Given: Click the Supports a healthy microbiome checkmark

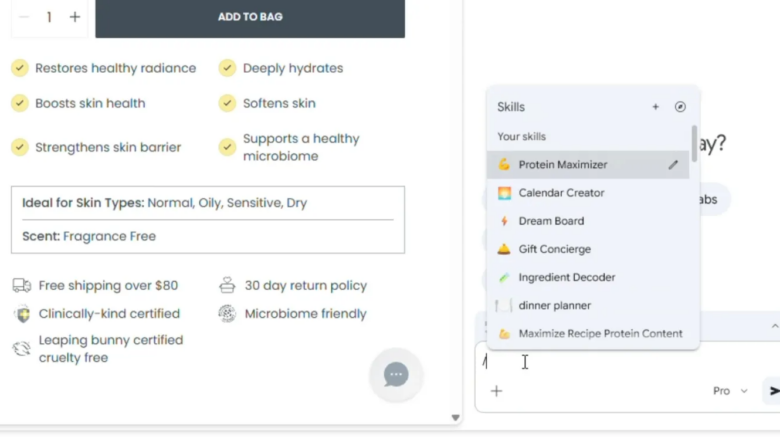Looking at the screenshot, I should (227, 147).
